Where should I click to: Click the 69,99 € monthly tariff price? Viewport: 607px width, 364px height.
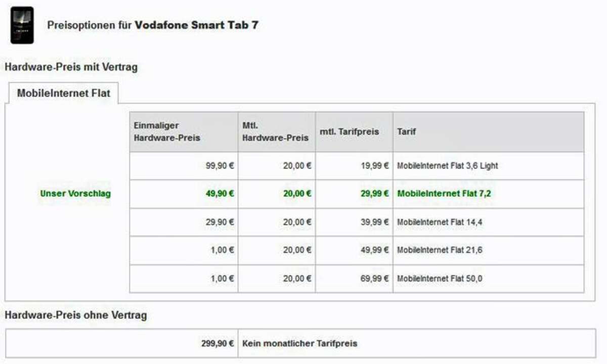[x=375, y=279]
